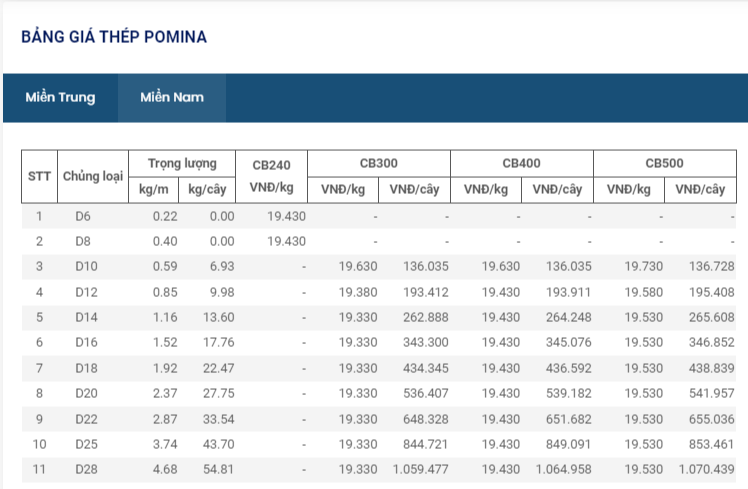The image size is (748, 489).
Task: Click the Chủng loại column header
Action: (x=93, y=176)
